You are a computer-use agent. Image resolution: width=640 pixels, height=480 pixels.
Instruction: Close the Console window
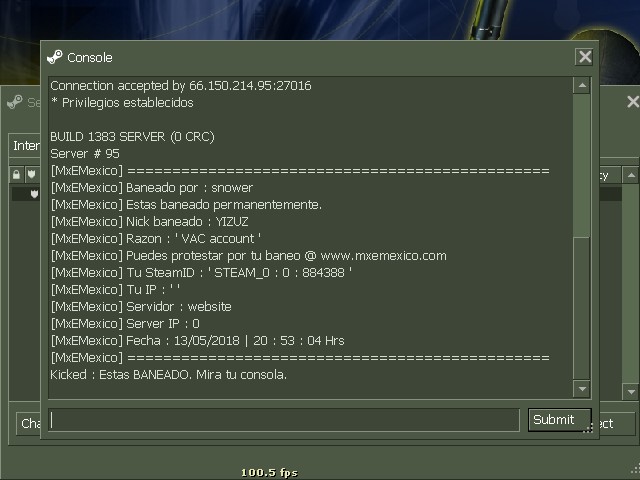tap(584, 57)
